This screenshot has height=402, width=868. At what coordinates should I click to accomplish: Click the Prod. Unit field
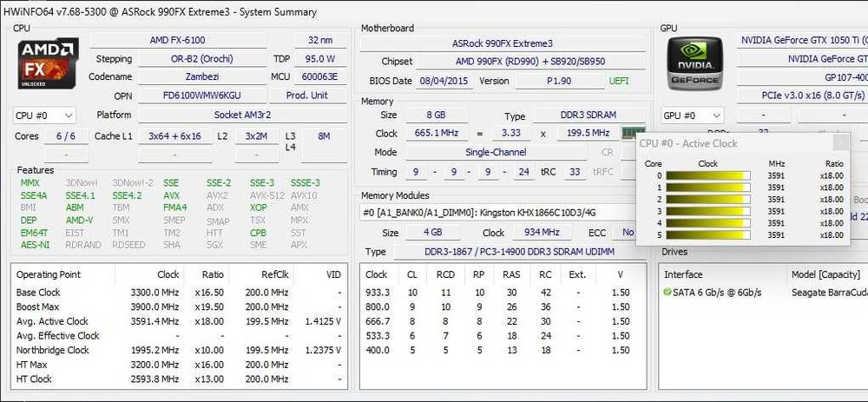point(308,96)
